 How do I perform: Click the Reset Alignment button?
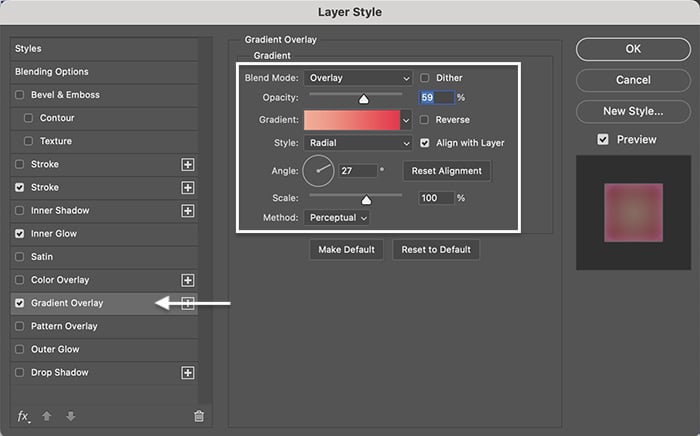coord(447,171)
